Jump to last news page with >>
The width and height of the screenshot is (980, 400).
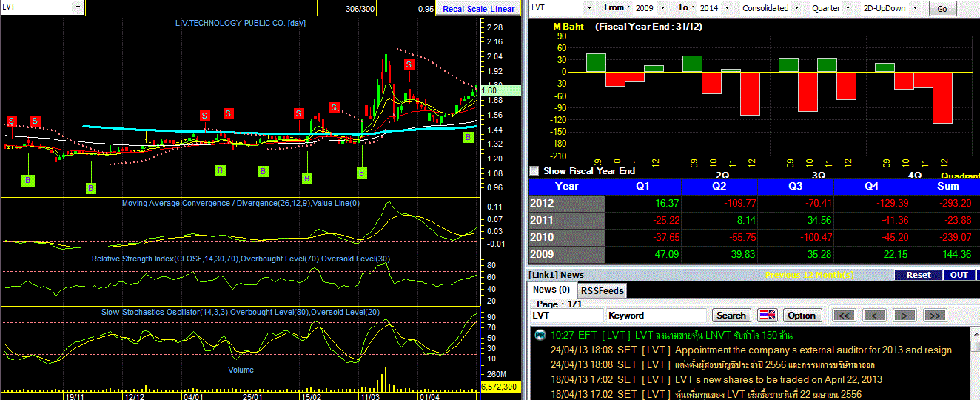pyautogui.click(x=935, y=316)
